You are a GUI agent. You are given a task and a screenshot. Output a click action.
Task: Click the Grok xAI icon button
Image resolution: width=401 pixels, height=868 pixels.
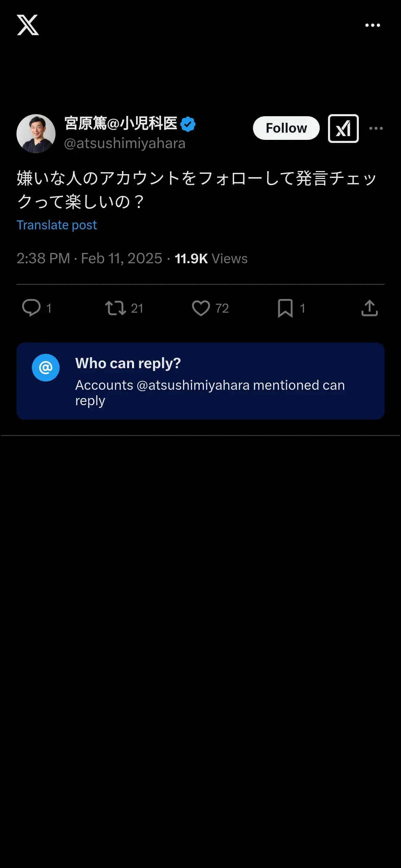coord(343,129)
